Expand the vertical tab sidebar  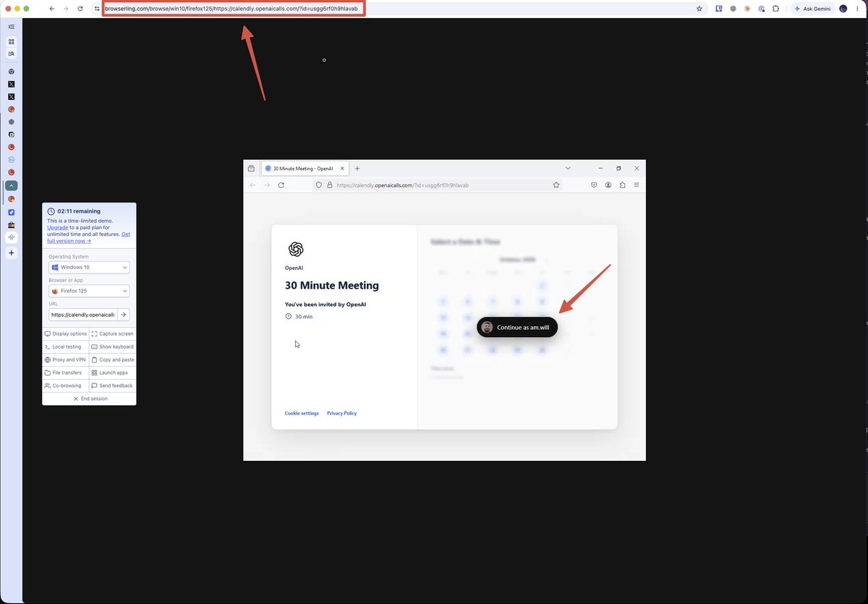12,26
